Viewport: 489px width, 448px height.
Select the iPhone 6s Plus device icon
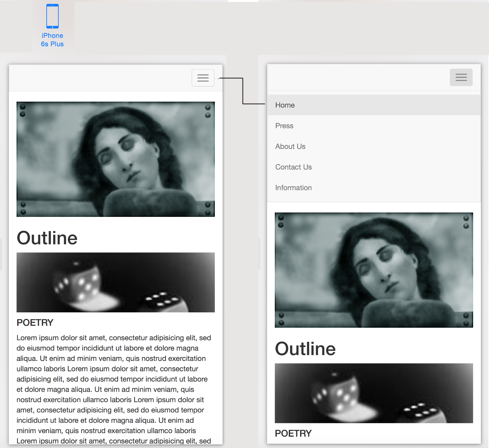(52, 16)
